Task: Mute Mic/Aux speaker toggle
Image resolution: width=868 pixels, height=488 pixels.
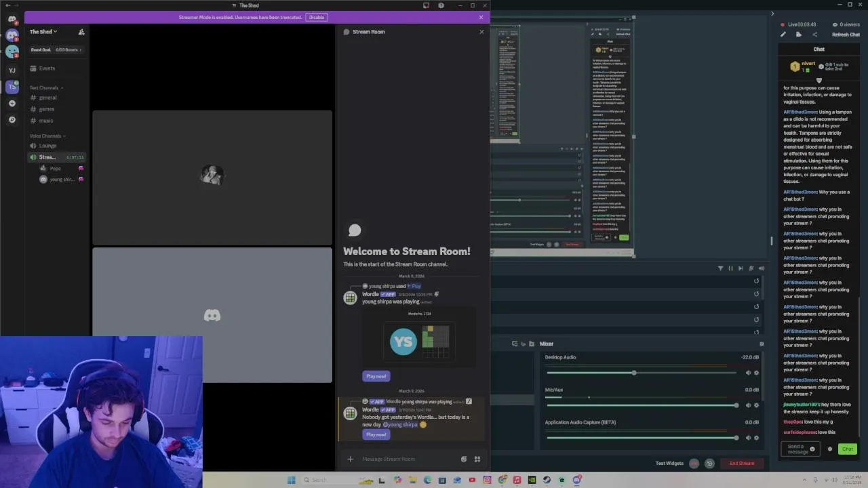Action: tap(749, 405)
